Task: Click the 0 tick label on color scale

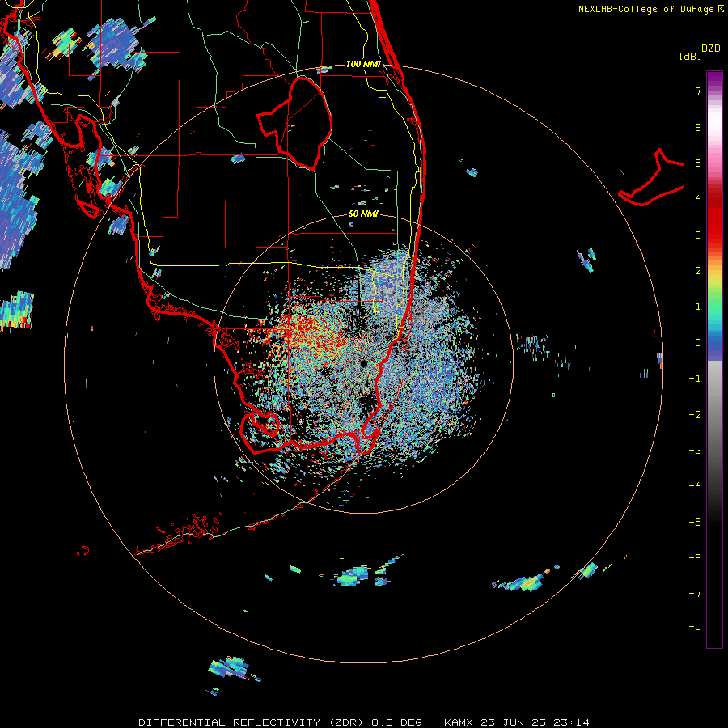Action: tap(698, 343)
